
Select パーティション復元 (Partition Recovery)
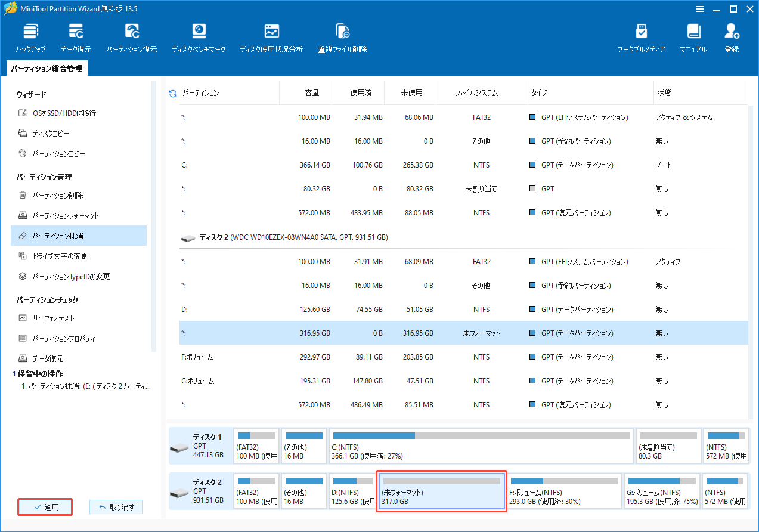pyautogui.click(x=131, y=36)
